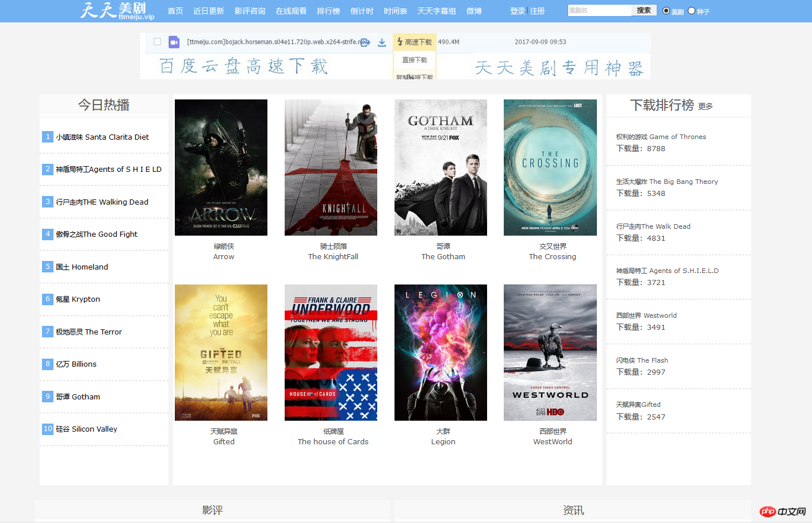Screen dimensions: 812x523
Task: Click the 注册 link
Action: coord(537,11)
